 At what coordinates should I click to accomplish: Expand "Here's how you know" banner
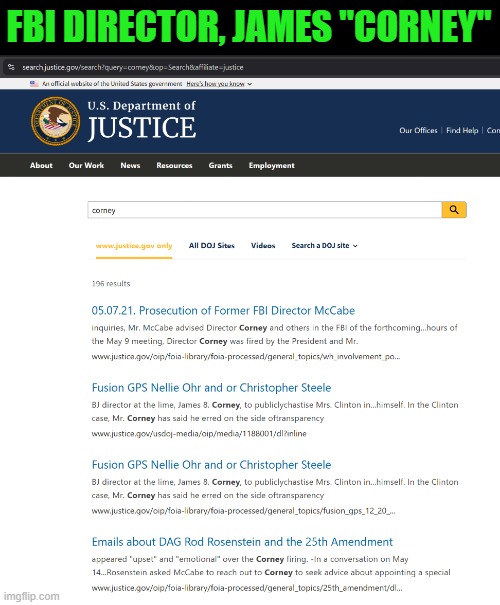click(x=219, y=84)
